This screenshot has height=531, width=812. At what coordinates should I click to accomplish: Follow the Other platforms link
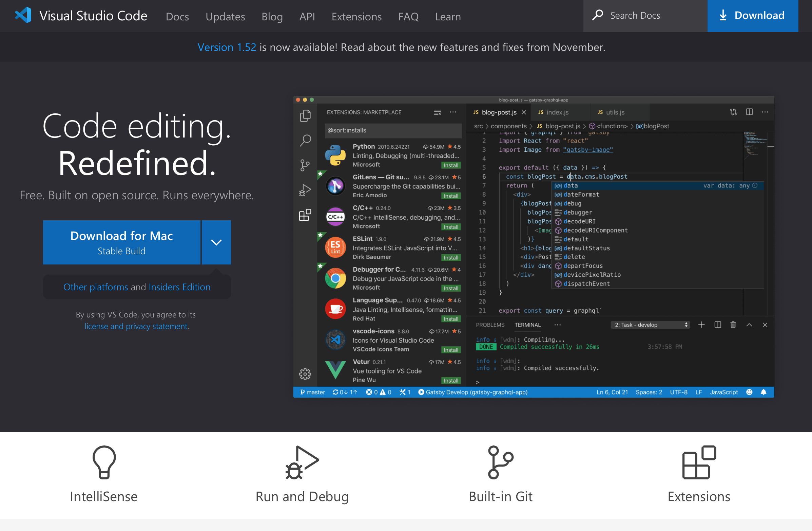pos(96,287)
